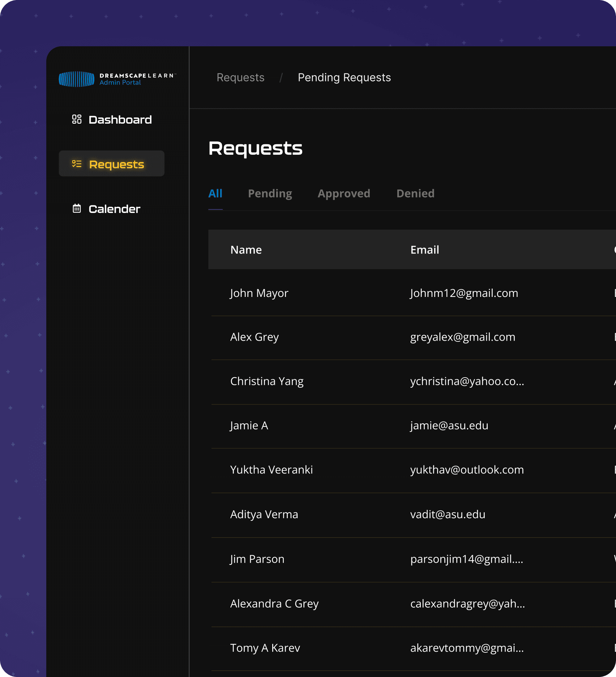Click the Email column header

pos(425,250)
